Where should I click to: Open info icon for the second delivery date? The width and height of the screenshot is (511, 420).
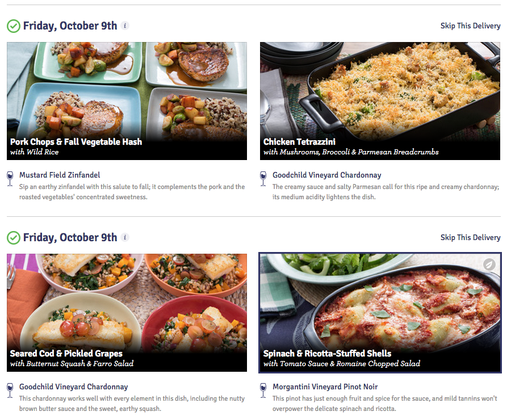pos(124,237)
